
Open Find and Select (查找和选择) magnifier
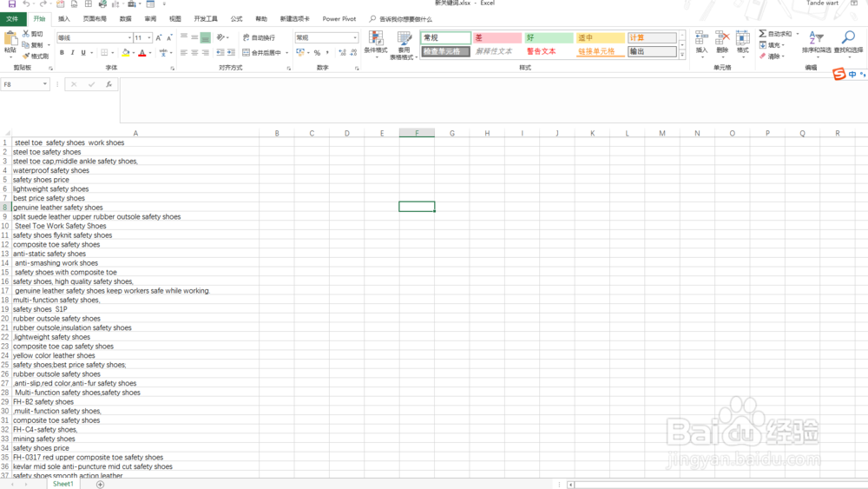[848, 37]
